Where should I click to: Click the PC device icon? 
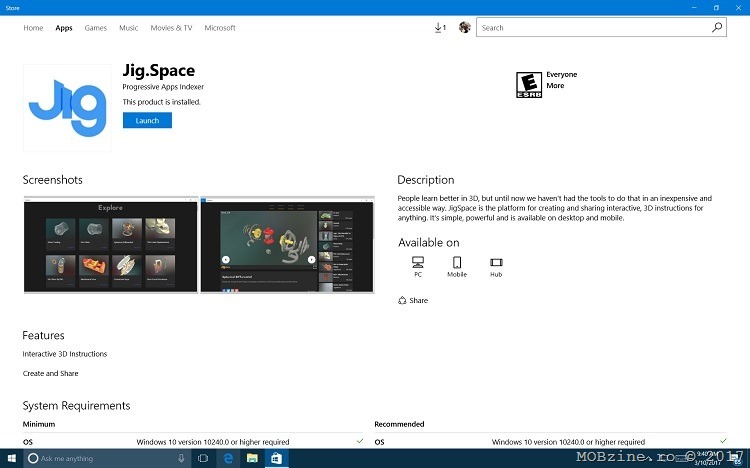point(418,267)
